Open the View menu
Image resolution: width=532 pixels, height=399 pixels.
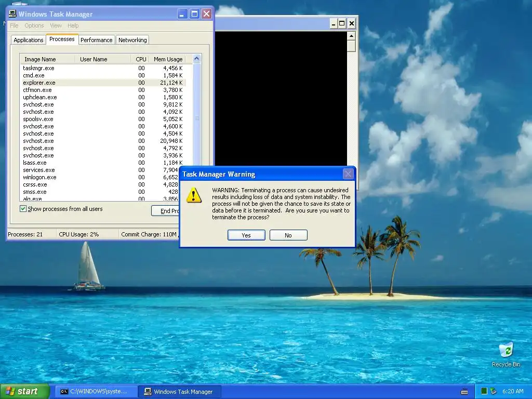[x=56, y=25]
